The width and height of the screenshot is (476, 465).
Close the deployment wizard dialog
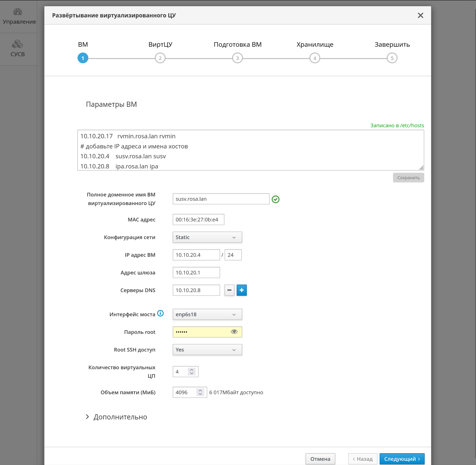pyautogui.click(x=420, y=16)
